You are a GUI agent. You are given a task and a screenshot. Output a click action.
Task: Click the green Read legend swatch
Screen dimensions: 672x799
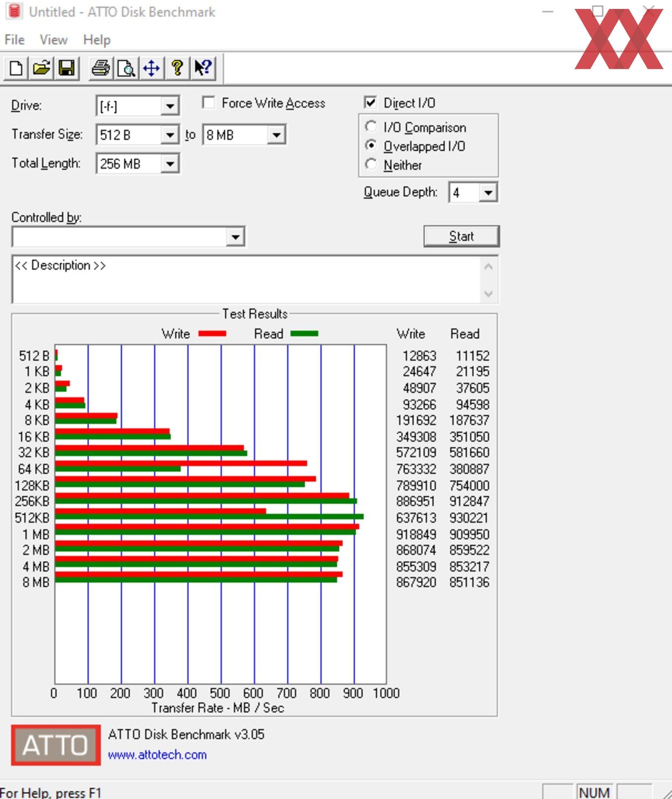tap(304, 334)
